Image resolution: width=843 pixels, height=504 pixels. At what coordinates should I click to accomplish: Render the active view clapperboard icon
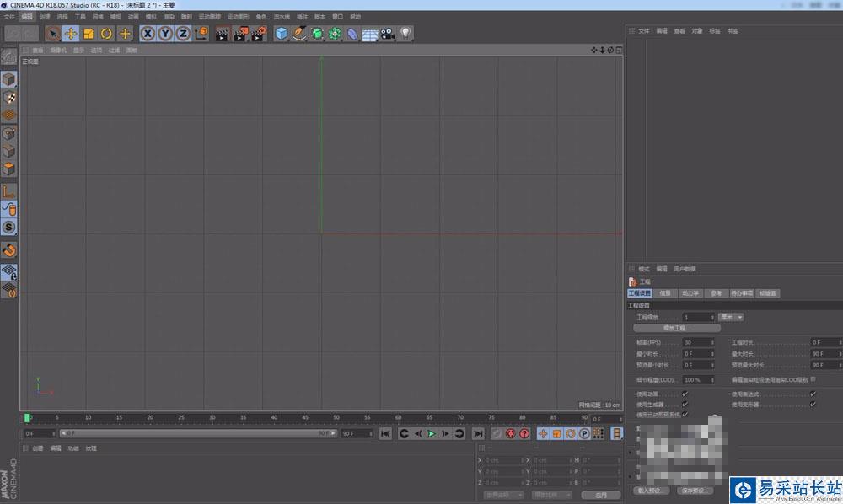222,35
